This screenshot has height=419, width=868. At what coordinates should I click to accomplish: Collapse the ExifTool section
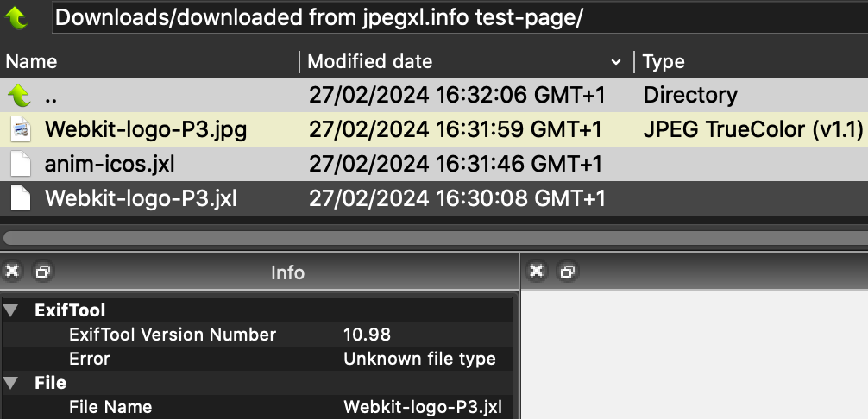pyautogui.click(x=10, y=310)
